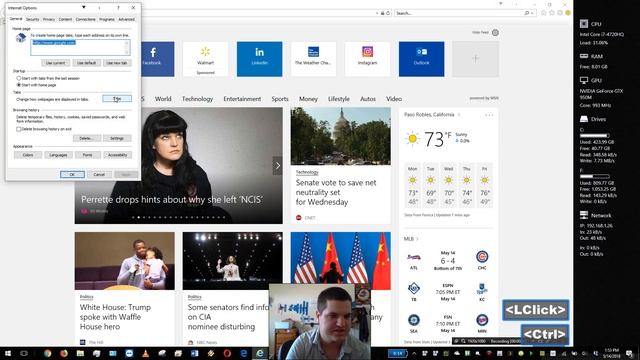Go to next slide in headline carousel

coord(278,166)
